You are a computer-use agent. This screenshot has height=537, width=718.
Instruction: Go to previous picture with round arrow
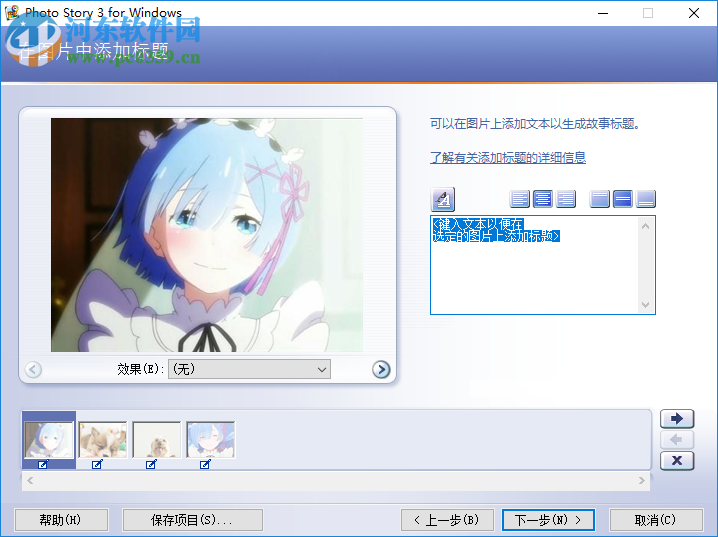(33, 369)
